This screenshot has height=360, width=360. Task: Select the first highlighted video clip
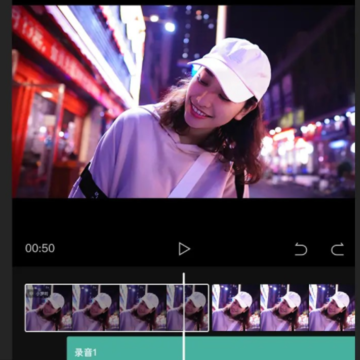[x=117, y=308]
